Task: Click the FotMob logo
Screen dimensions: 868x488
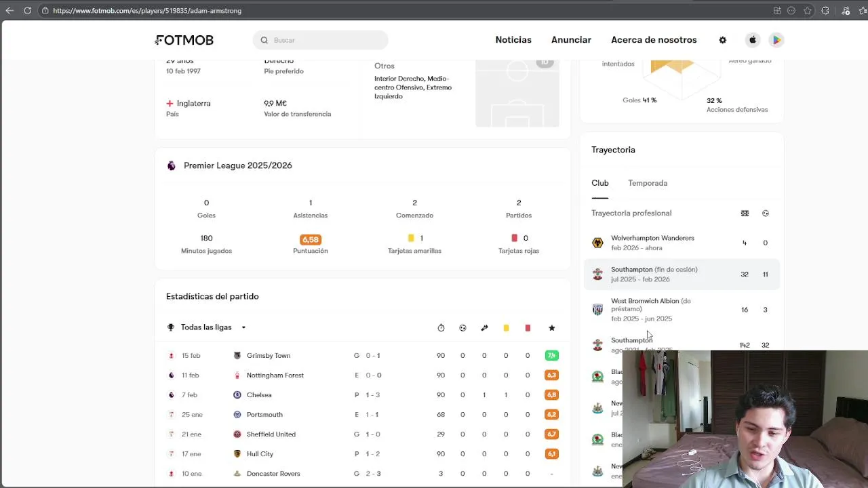Action: 184,40
